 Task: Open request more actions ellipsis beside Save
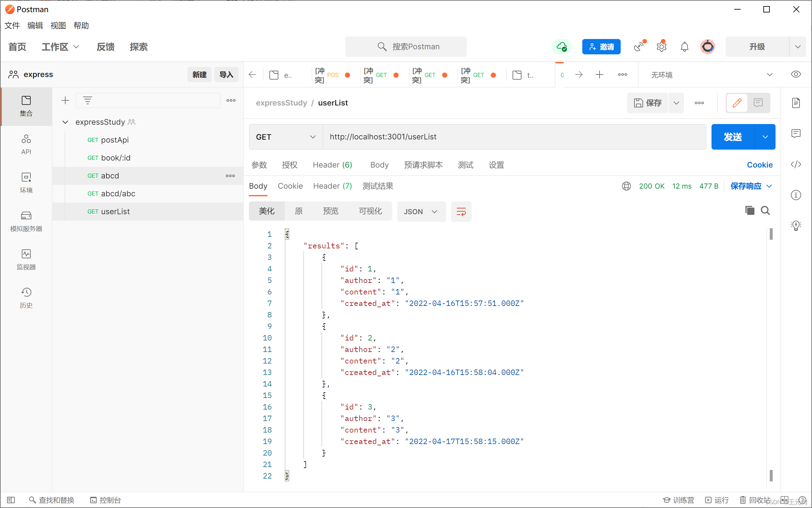pos(699,103)
